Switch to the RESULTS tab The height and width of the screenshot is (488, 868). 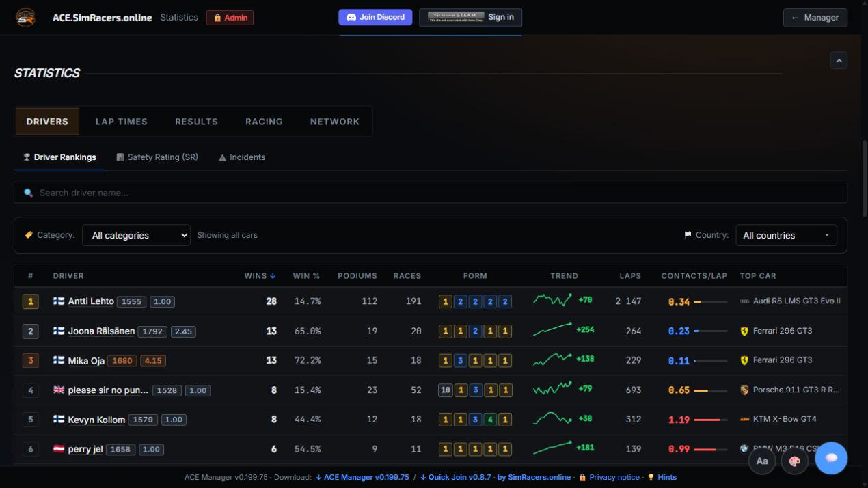pos(196,122)
